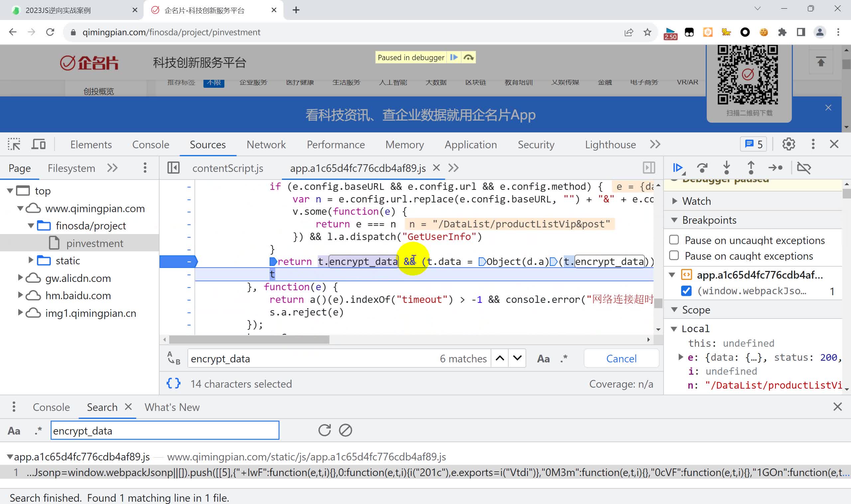Image resolution: width=851 pixels, height=504 pixels.
Task: Toggle the inspect element picker icon
Action: click(x=14, y=144)
